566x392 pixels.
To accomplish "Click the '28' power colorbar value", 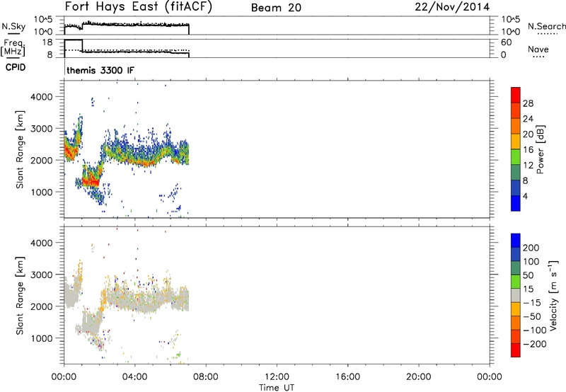I will [x=528, y=103].
